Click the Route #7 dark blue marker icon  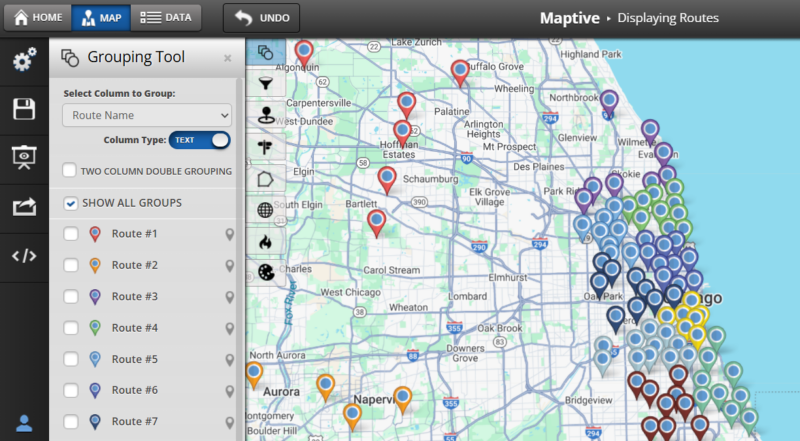tap(95, 422)
